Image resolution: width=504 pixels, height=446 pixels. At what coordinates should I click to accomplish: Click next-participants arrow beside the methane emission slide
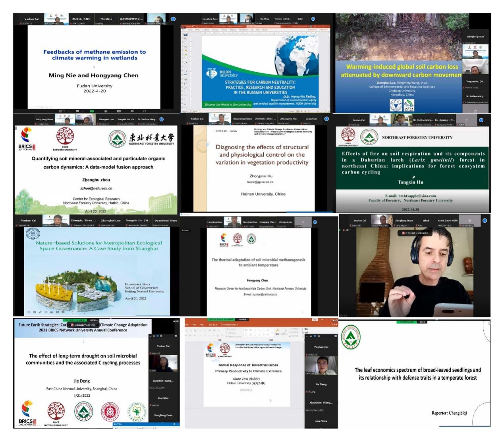click(x=173, y=19)
